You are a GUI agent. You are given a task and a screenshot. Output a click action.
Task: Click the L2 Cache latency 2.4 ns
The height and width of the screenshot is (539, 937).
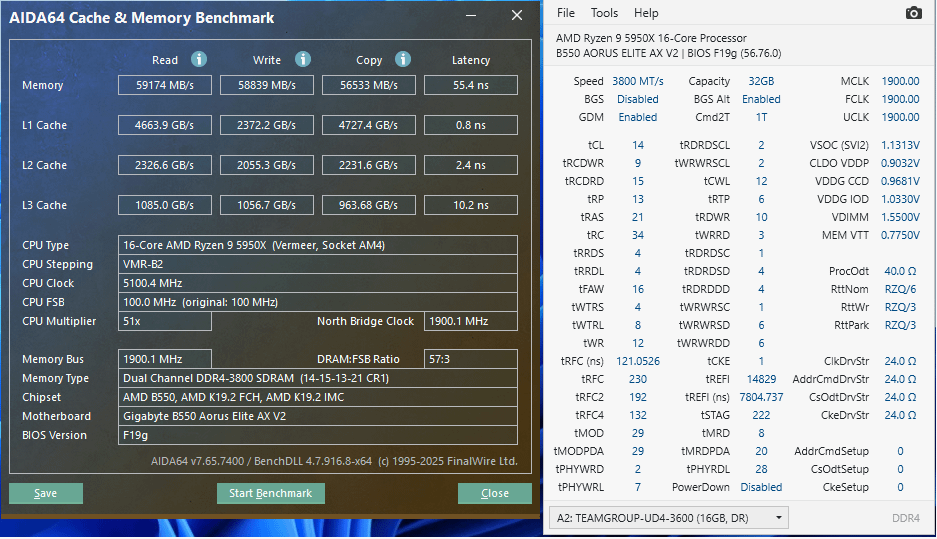(471, 165)
